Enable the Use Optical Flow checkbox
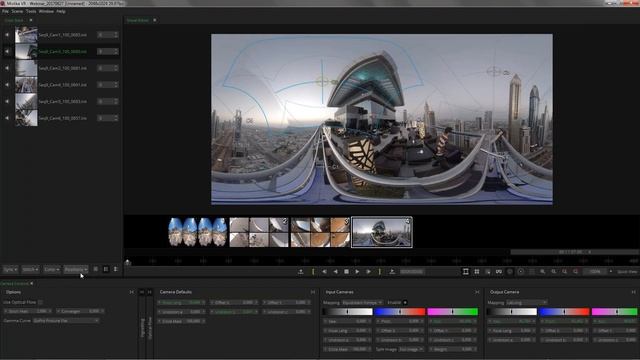640x360 pixels. tap(40, 302)
